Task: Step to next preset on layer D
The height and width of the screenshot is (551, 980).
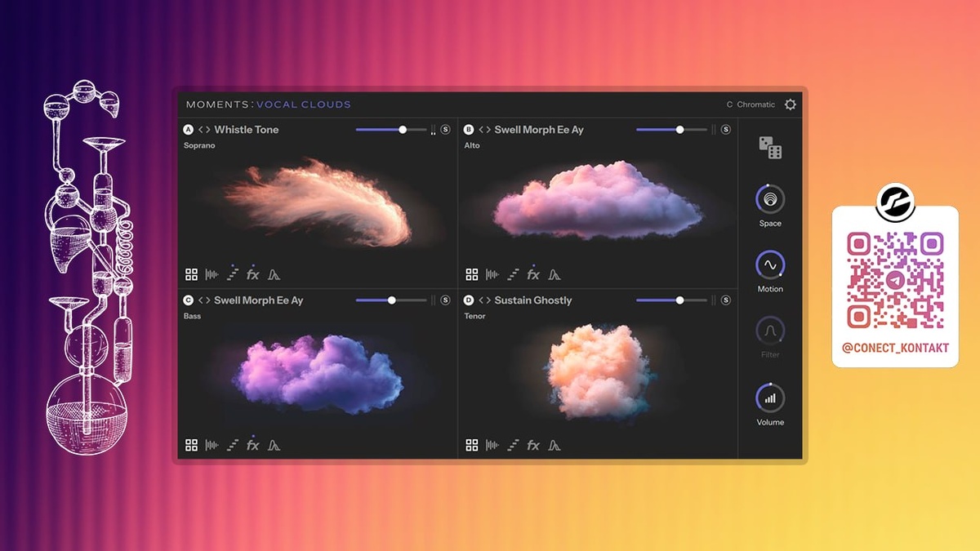Action: pyautogui.click(x=488, y=300)
